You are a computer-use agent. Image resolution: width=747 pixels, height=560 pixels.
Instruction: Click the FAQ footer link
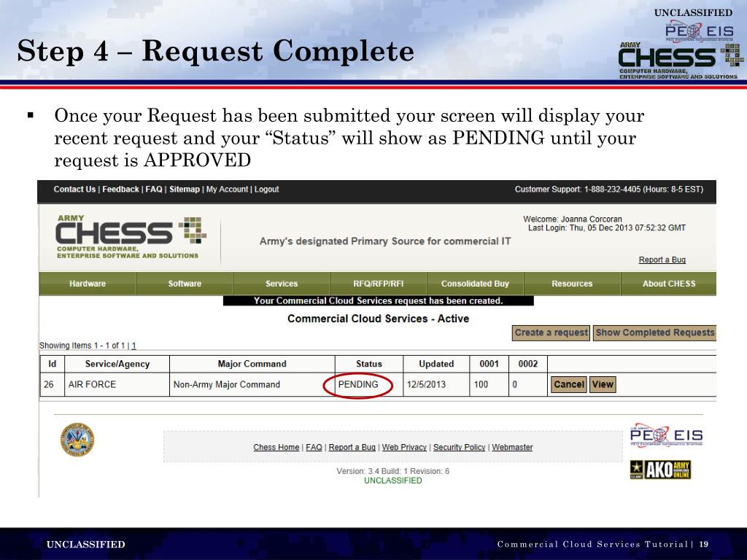[314, 447]
